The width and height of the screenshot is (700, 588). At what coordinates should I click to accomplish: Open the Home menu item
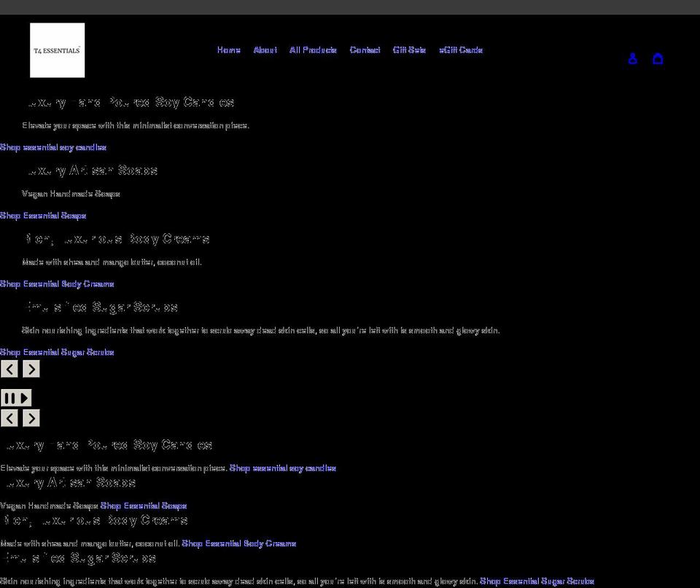pyautogui.click(x=228, y=50)
